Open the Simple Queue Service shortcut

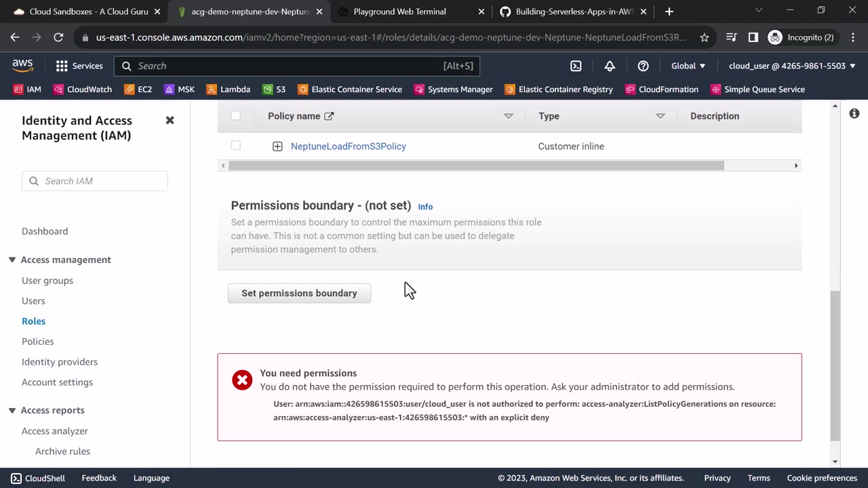click(757, 89)
